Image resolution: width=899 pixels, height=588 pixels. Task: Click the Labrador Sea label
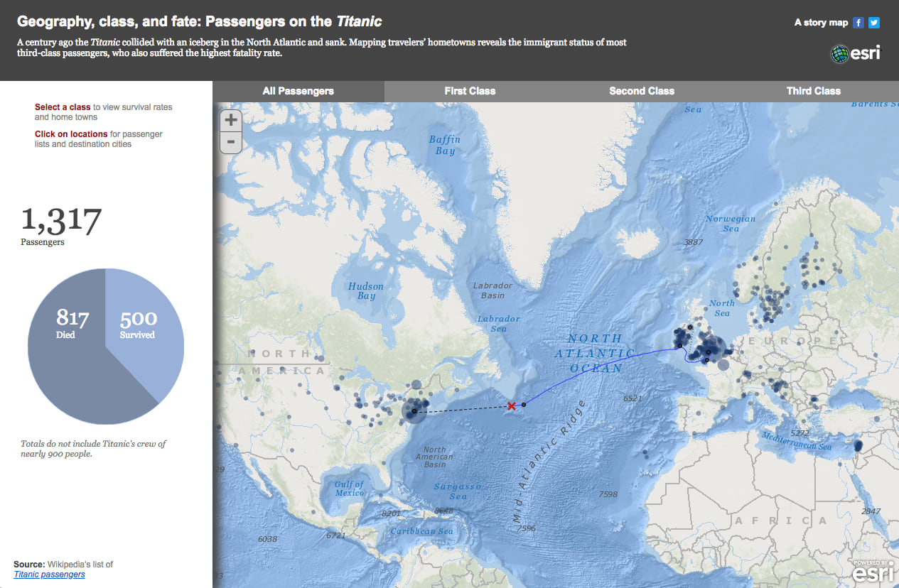(499, 324)
